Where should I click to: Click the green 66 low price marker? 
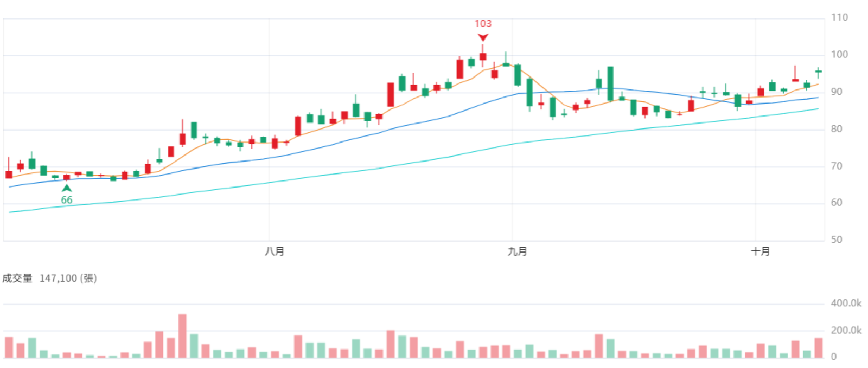point(67,200)
